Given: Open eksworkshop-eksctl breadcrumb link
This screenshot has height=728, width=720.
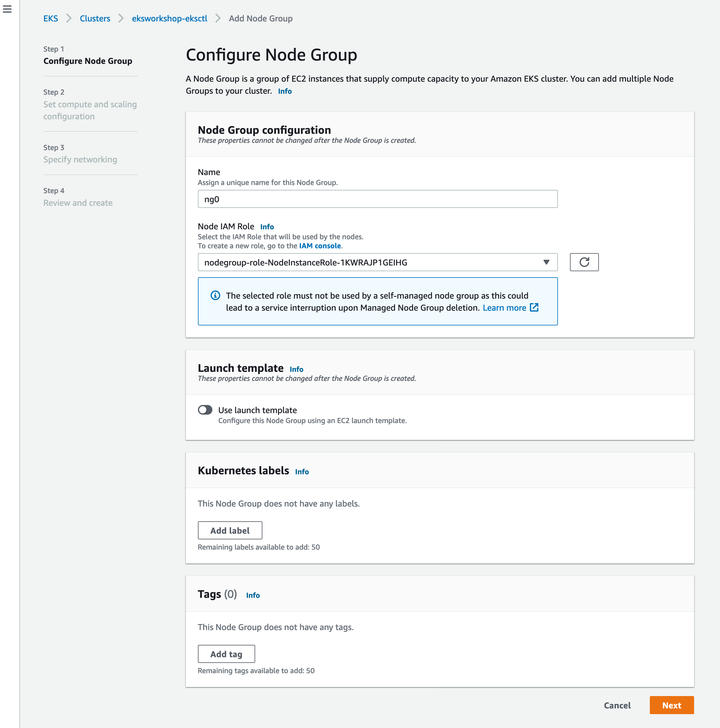Looking at the screenshot, I should [169, 18].
